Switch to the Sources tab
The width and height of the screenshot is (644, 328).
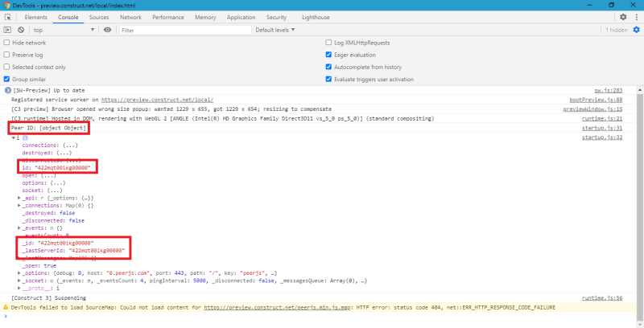coord(99,17)
